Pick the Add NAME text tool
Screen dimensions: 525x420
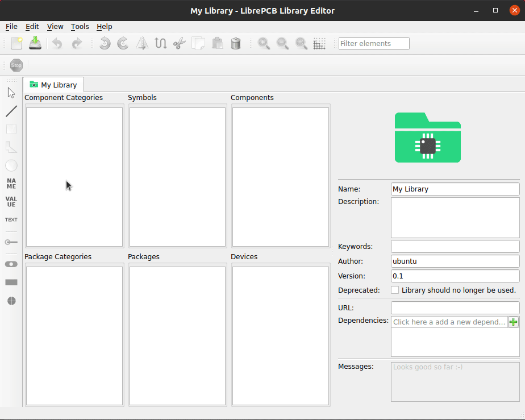11,184
